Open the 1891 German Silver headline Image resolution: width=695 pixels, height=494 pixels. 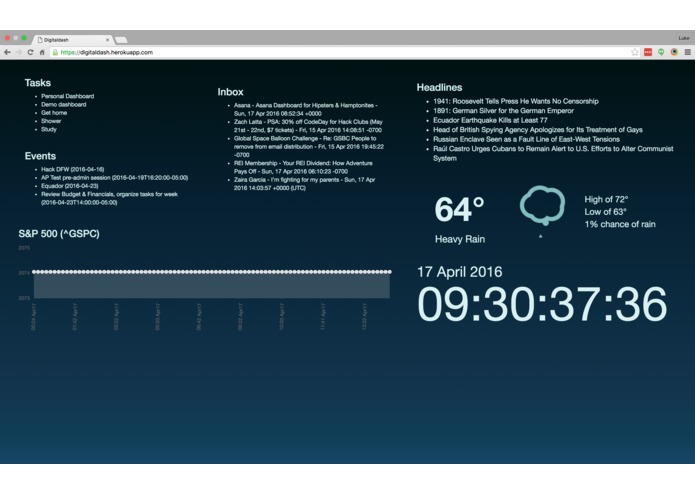tap(503, 111)
